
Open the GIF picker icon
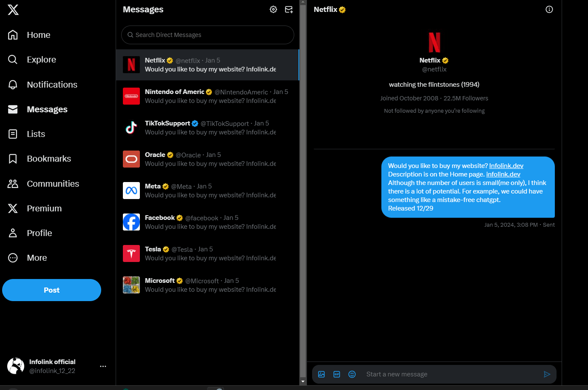coord(337,374)
